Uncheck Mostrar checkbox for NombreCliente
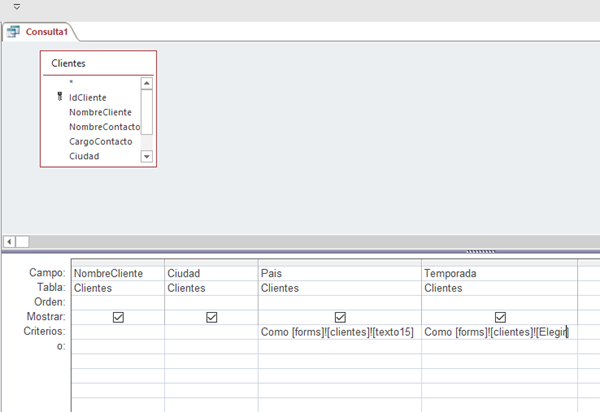The image size is (600, 412). click(118, 317)
